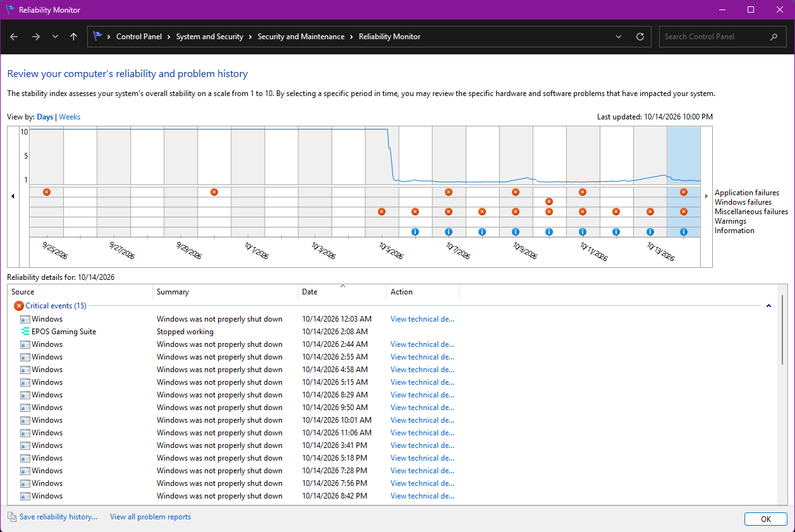Open System and Security breadcrumb
Image resolution: width=795 pixels, height=532 pixels.
pyautogui.click(x=209, y=37)
